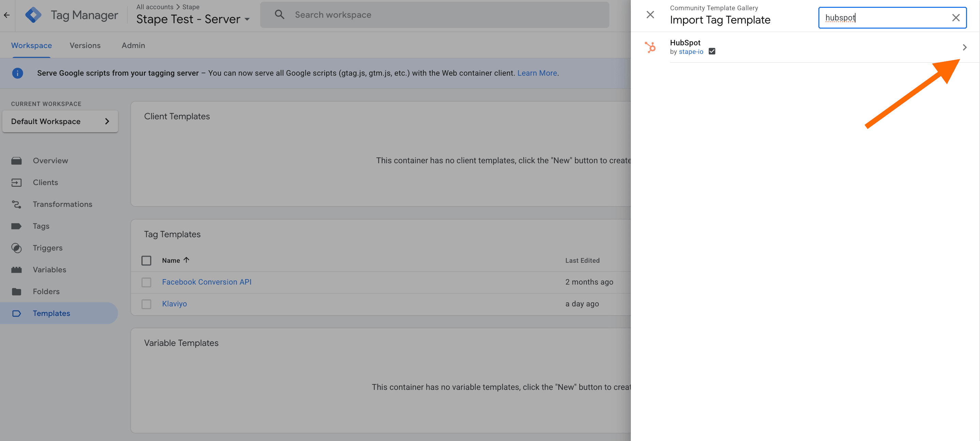Open the Learn More link in the banner
The width and height of the screenshot is (980, 441).
(537, 73)
